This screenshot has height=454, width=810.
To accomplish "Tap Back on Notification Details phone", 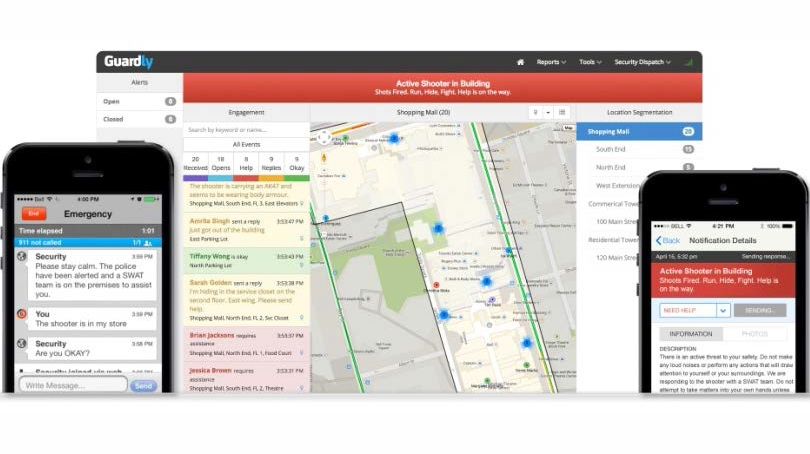I will click(x=668, y=241).
